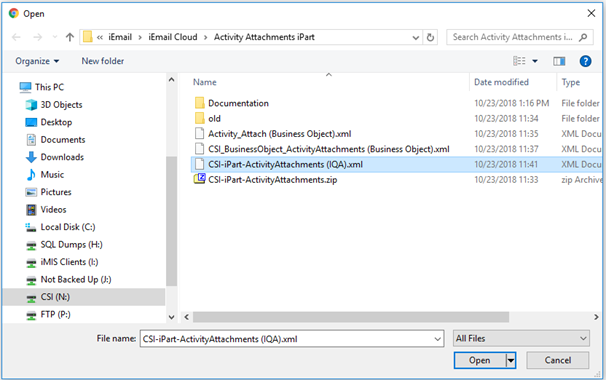Image resolution: width=606 pixels, height=380 pixels.
Task: Sort files by Date modified column
Action: (x=501, y=82)
